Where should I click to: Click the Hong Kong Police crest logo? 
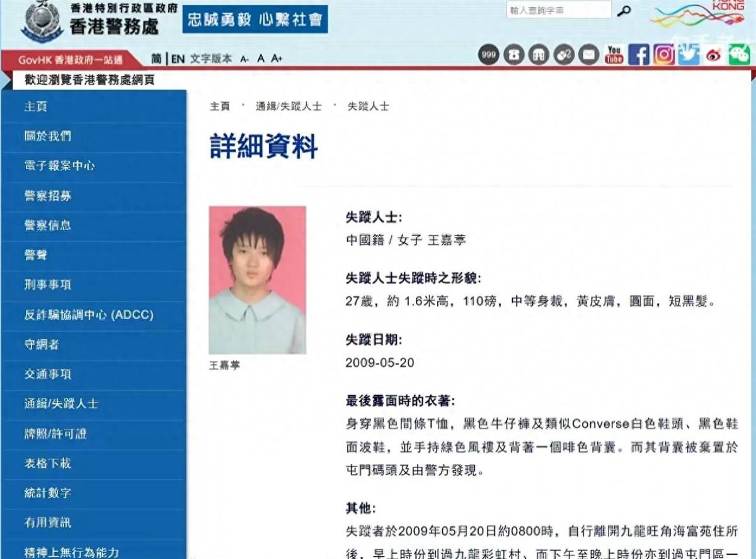[x=42, y=20]
